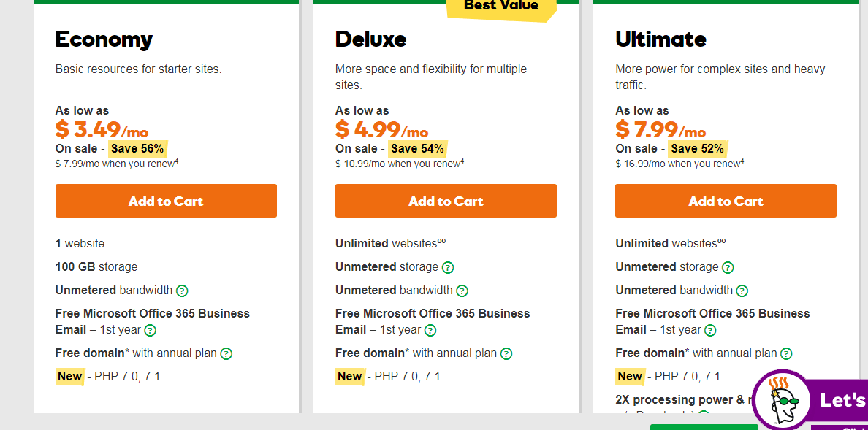Click the Best Value badge on Deluxe
This screenshot has width=868, height=430.
tap(501, 7)
